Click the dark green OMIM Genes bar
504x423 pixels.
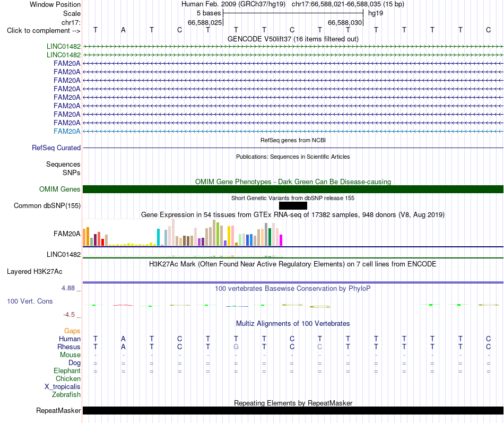click(x=293, y=189)
